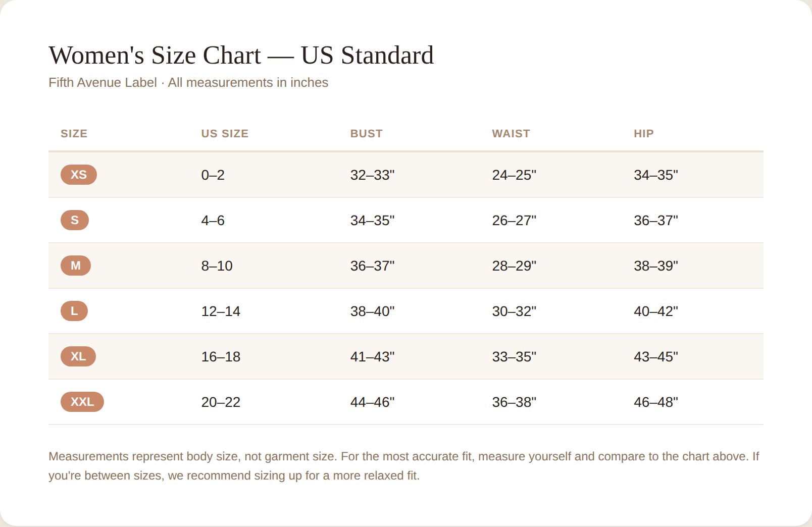The width and height of the screenshot is (812, 527).
Task: Click the WAIST column header
Action: pyautogui.click(x=511, y=134)
